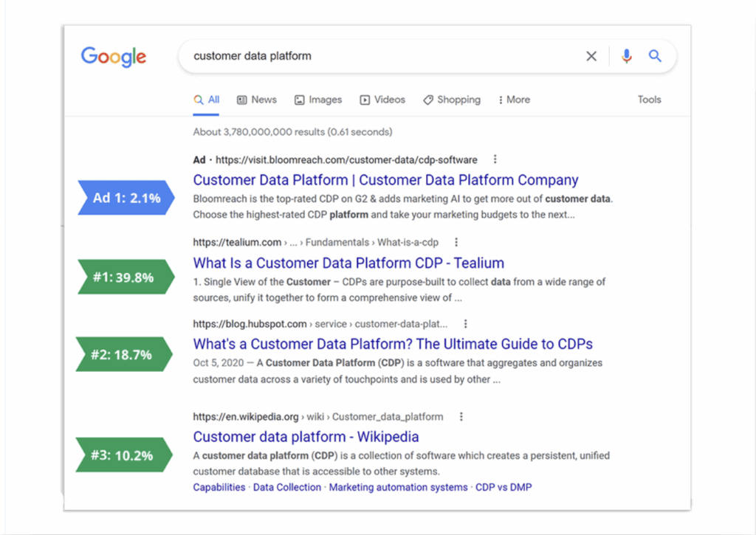The image size is (756, 535).
Task: Switch to the News tab
Action: tap(257, 100)
